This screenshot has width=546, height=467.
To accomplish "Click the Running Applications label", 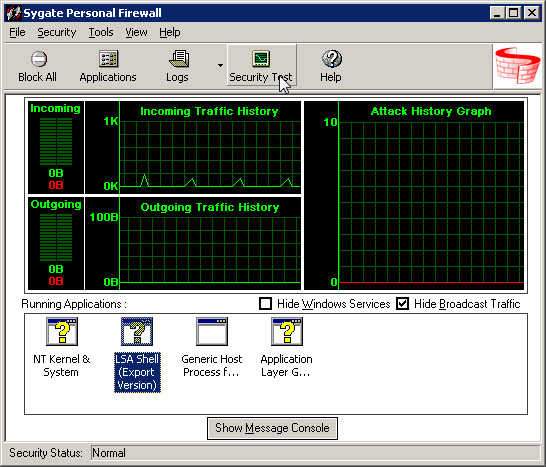I will 74,304.
